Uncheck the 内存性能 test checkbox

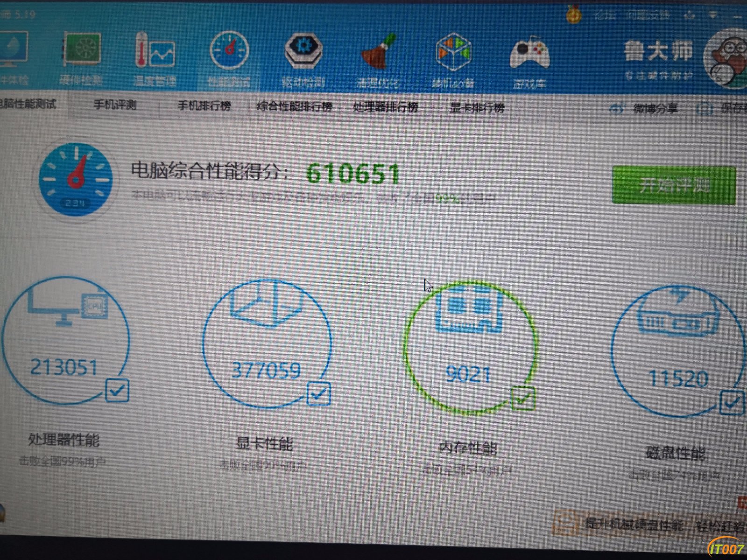[523, 399]
